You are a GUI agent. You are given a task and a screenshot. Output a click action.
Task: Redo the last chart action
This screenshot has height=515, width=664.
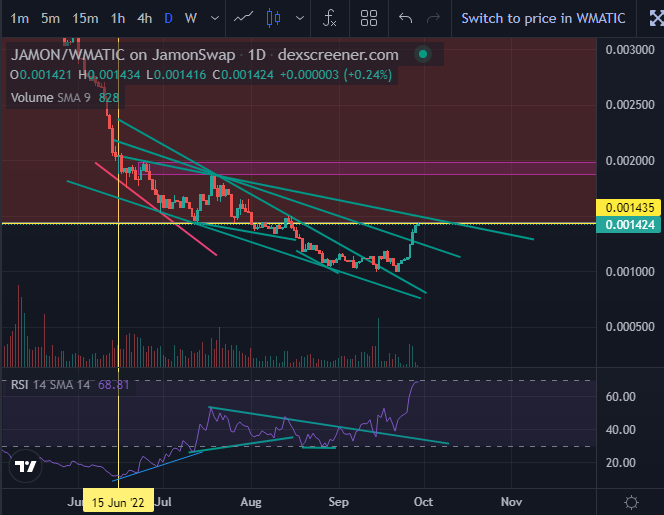(x=433, y=18)
